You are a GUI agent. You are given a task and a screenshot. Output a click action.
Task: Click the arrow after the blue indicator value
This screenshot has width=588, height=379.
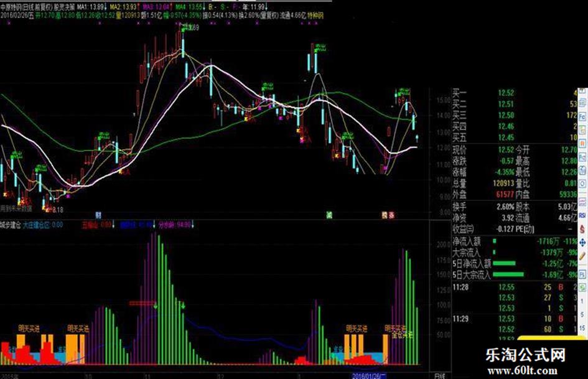coord(154,225)
